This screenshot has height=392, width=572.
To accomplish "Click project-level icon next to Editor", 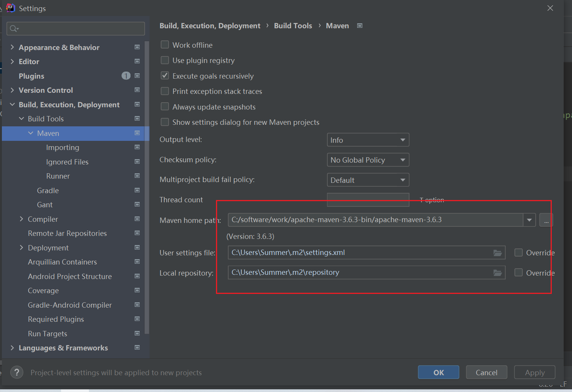I will tap(137, 61).
